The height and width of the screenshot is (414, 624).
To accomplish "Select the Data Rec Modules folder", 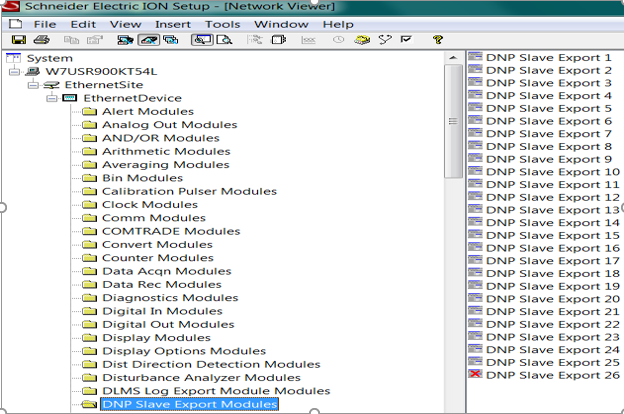I will click(x=162, y=285).
